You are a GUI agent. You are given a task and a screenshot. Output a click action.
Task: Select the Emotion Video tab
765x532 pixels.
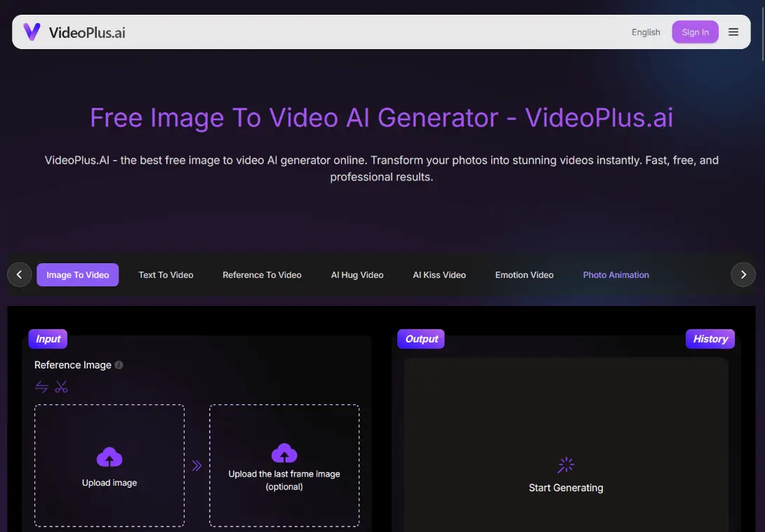pos(524,275)
